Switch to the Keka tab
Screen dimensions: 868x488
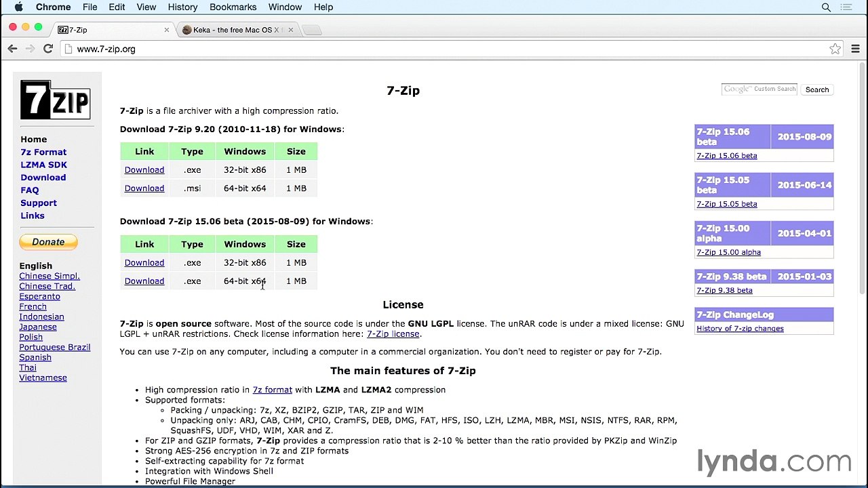pyautogui.click(x=237, y=30)
